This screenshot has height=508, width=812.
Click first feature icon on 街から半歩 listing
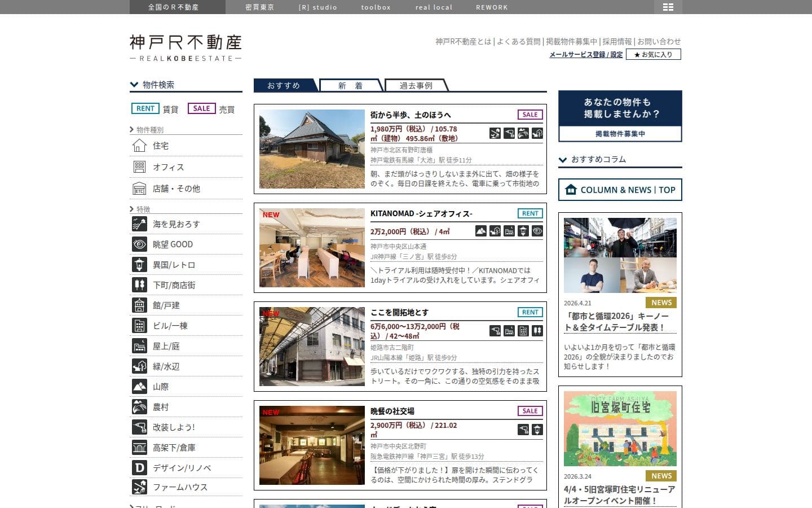tap(495, 133)
